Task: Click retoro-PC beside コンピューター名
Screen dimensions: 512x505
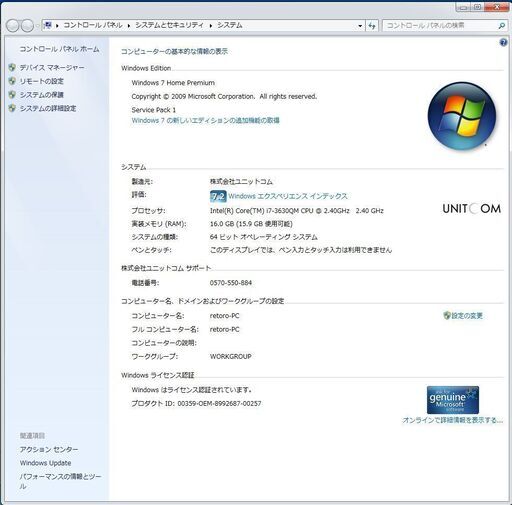Action: point(225,316)
